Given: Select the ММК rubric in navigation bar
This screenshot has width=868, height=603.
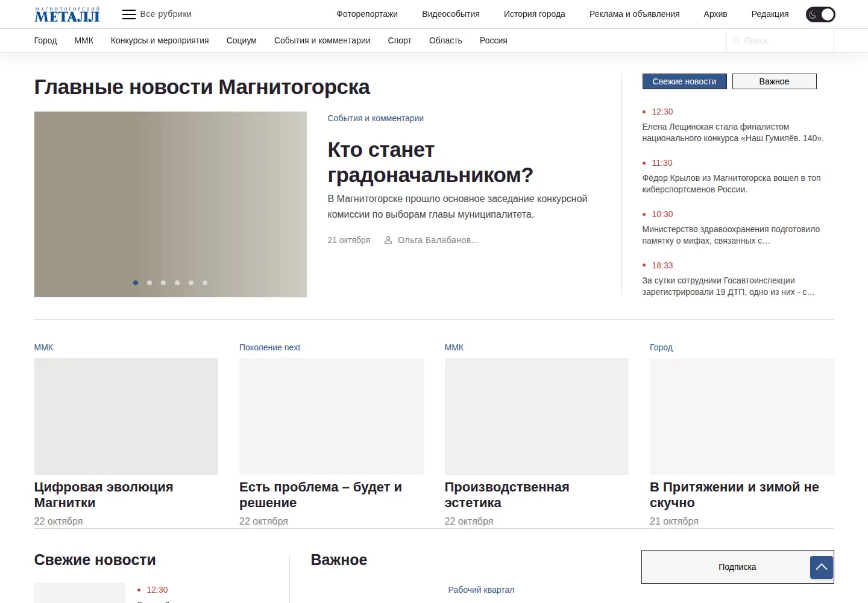Looking at the screenshot, I should 84,40.
